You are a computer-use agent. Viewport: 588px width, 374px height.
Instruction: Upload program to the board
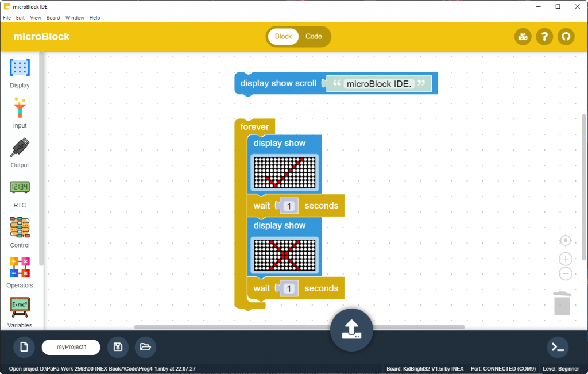pos(351,330)
